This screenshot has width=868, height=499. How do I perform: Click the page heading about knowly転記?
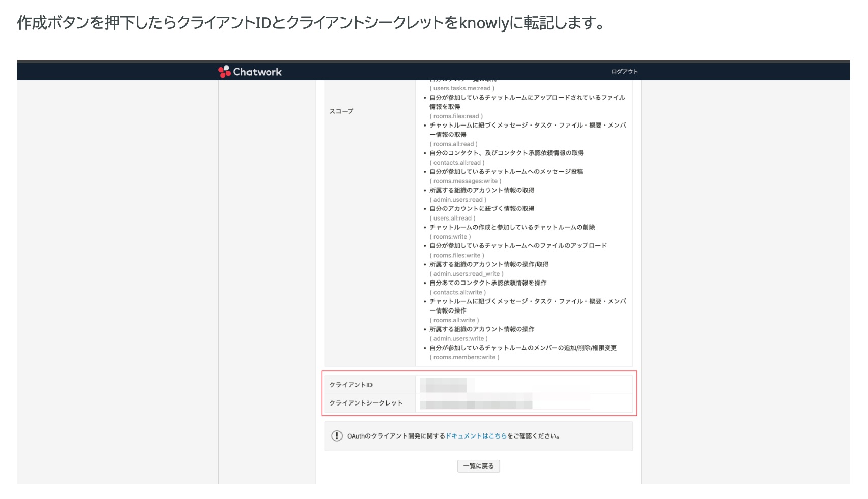[309, 23]
